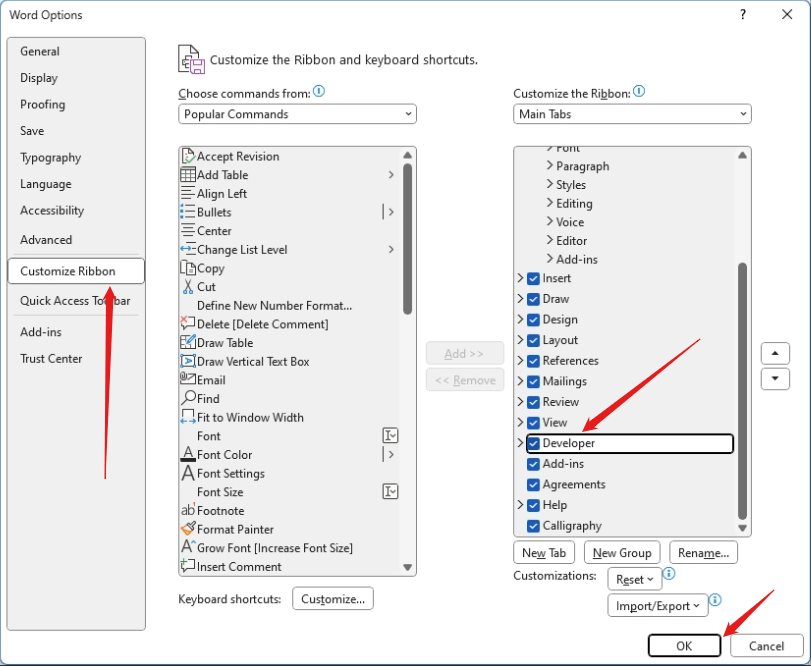Select the Draw Vertical Text Box icon
Image resolution: width=811 pixels, height=666 pixels.
(x=188, y=361)
